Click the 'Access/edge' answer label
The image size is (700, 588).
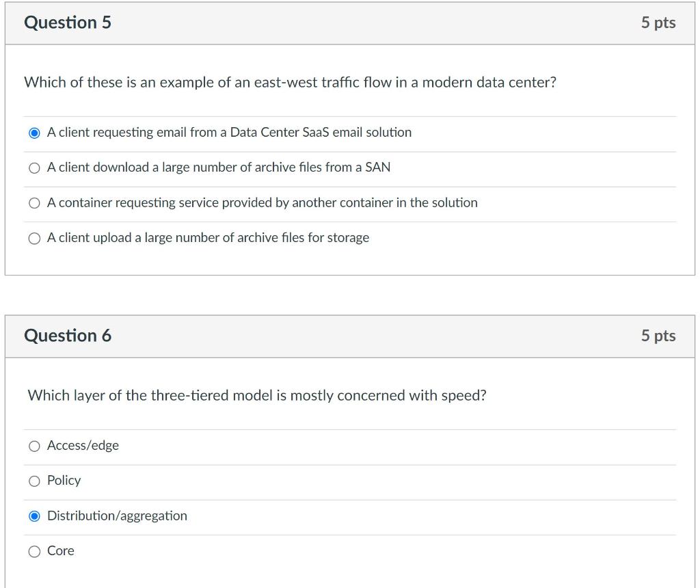pyautogui.click(x=83, y=446)
